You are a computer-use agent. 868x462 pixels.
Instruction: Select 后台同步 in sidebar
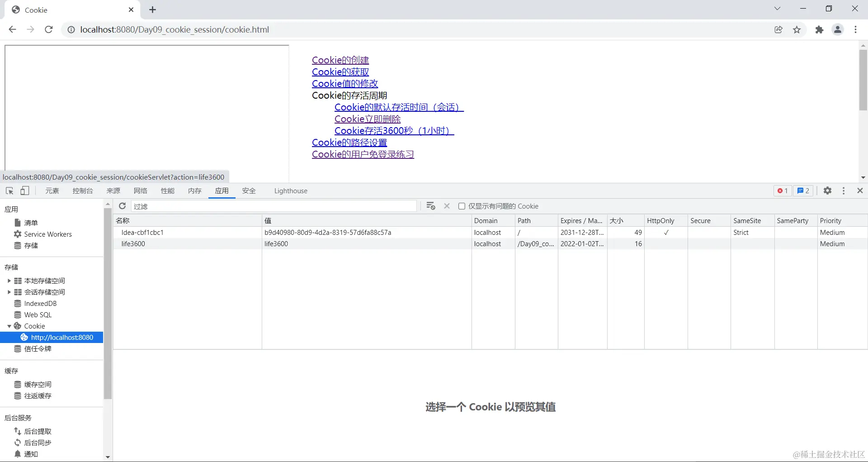coord(38,443)
